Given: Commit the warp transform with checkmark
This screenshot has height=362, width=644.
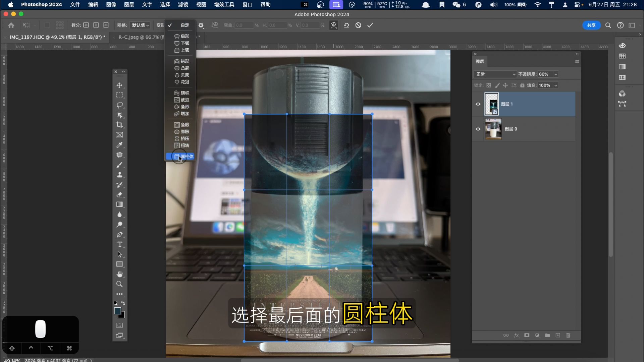Looking at the screenshot, I should [370, 25].
